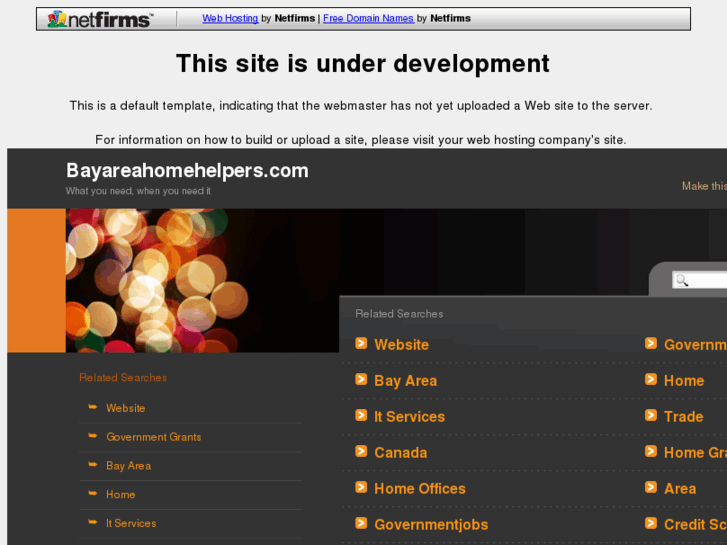Viewport: 727px width, 545px height.
Task: Click the 'Related Searches' heading in the left sidebar
Action: point(123,378)
